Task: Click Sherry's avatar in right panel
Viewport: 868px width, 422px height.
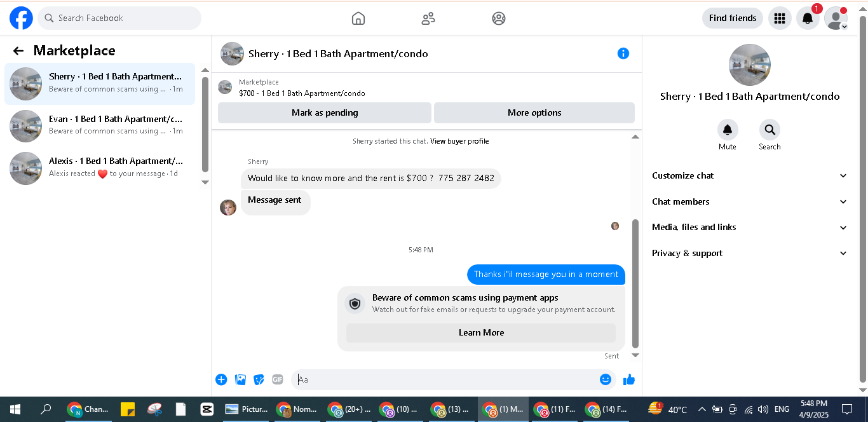Action: [x=750, y=65]
